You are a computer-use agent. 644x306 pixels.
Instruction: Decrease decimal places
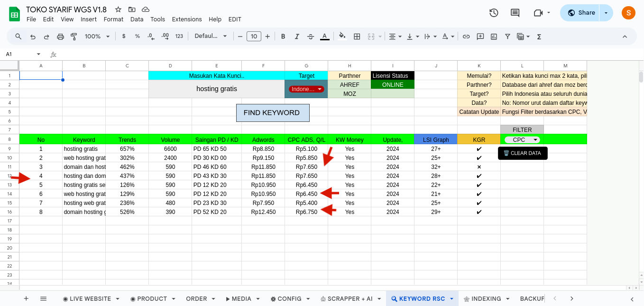151,36
